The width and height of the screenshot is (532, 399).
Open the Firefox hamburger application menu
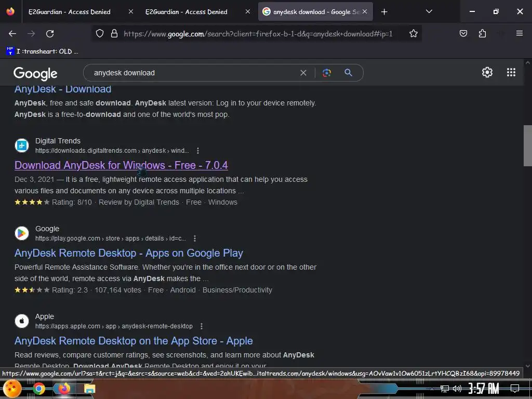(519, 33)
